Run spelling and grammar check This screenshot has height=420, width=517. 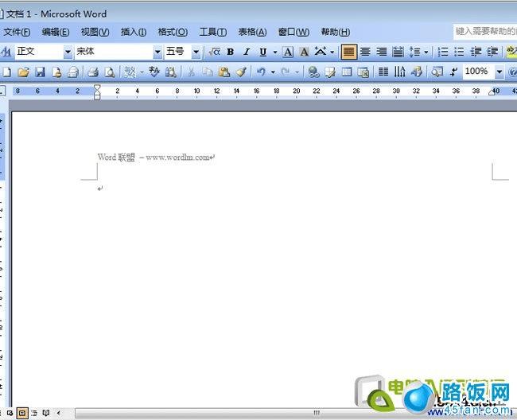(154, 72)
